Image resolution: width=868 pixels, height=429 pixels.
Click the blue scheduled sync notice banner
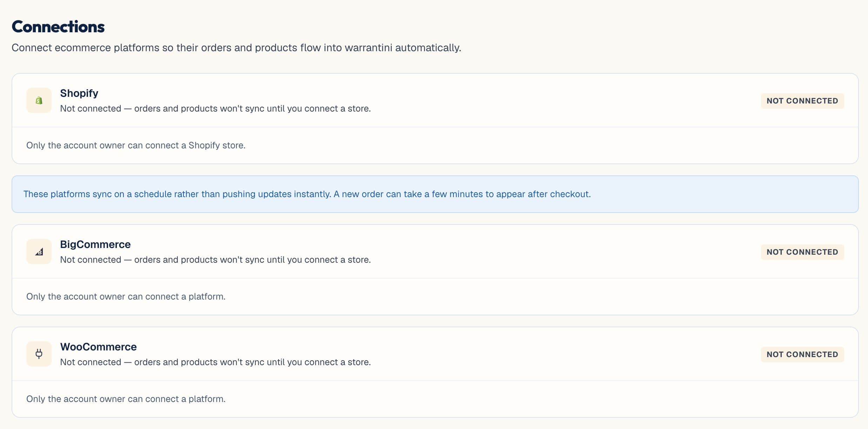pyautogui.click(x=435, y=194)
